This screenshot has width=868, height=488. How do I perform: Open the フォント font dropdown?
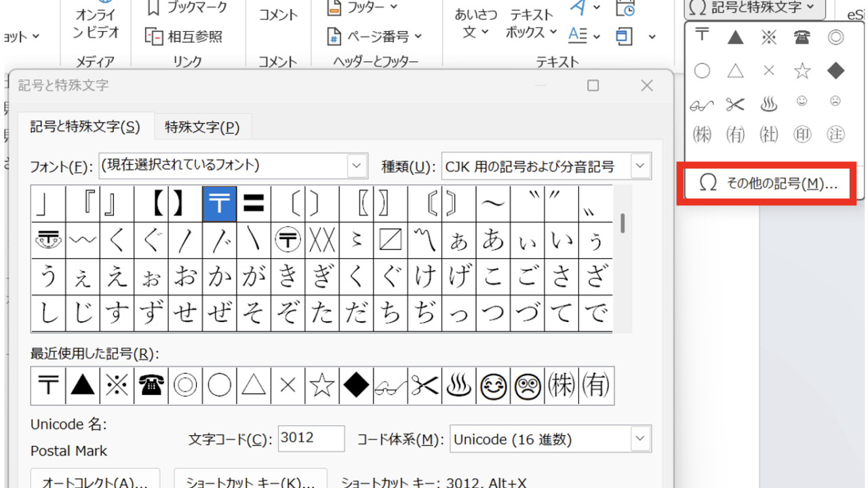(x=357, y=165)
